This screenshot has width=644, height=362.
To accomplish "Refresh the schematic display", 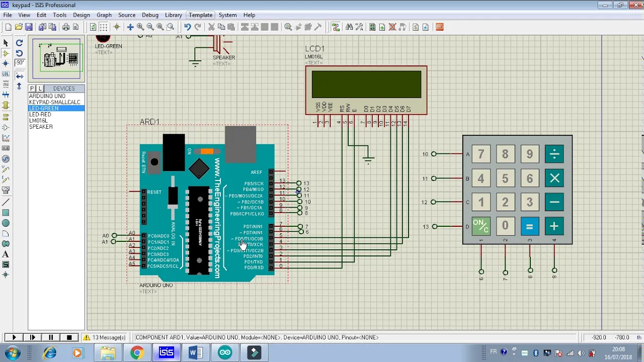I will click(93, 27).
